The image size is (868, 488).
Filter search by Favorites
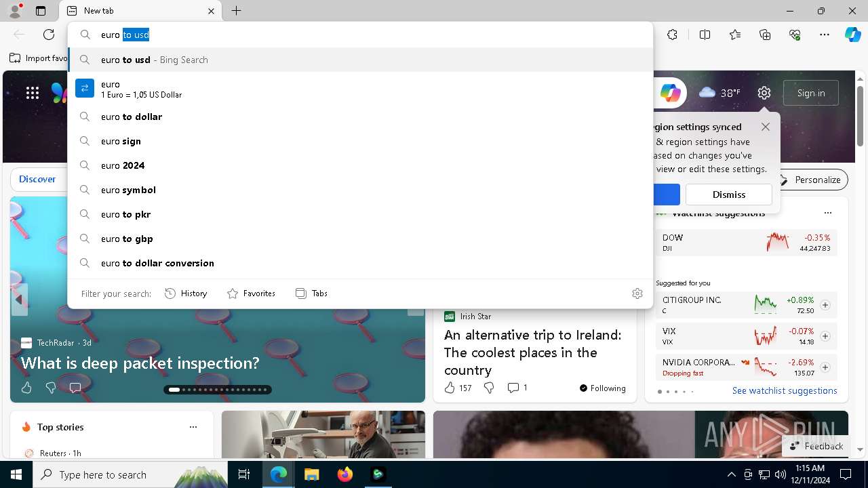tap(251, 293)
